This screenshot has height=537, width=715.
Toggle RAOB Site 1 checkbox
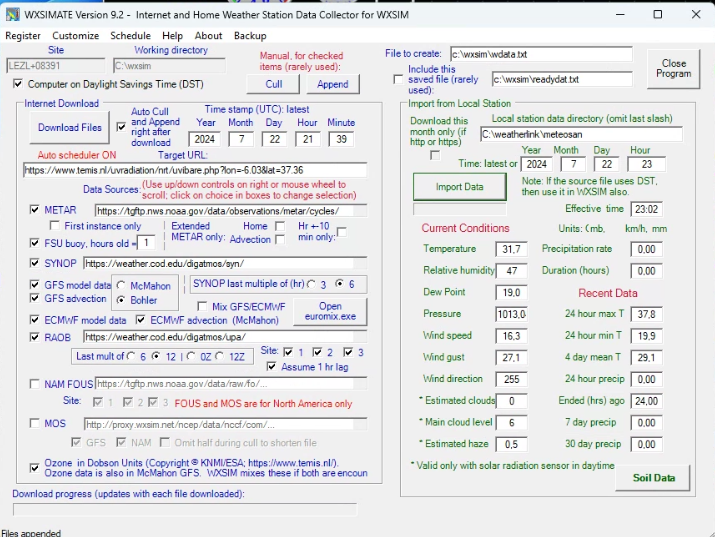pyautogui.click(x=288, y=352)
